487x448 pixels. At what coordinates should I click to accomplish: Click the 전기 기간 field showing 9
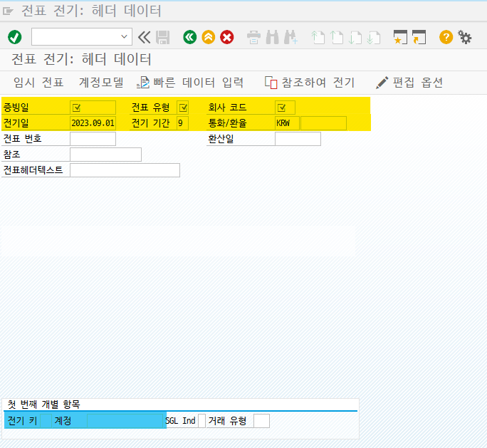point(182,123)
